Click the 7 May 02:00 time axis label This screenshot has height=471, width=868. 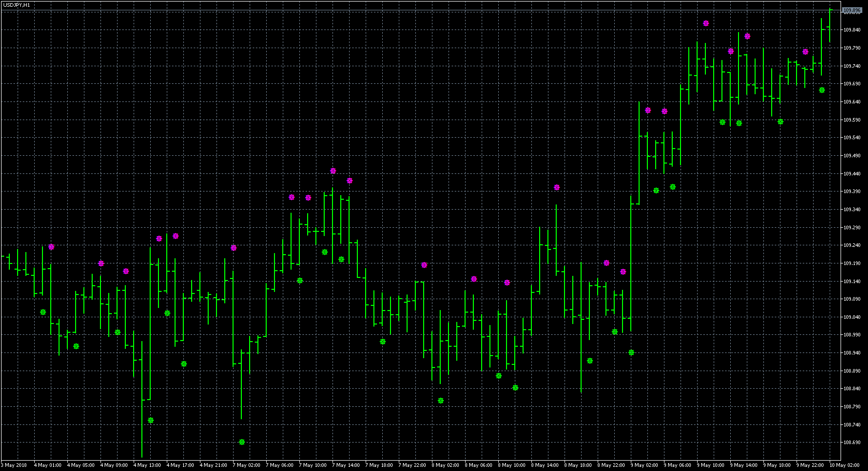pos(247,465)
